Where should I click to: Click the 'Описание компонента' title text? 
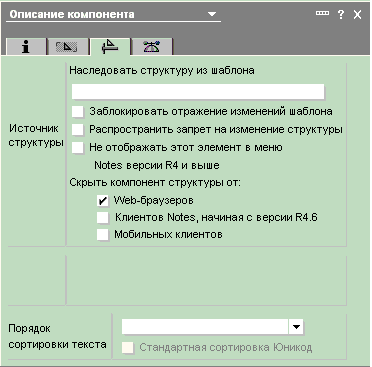pos(72,14)
